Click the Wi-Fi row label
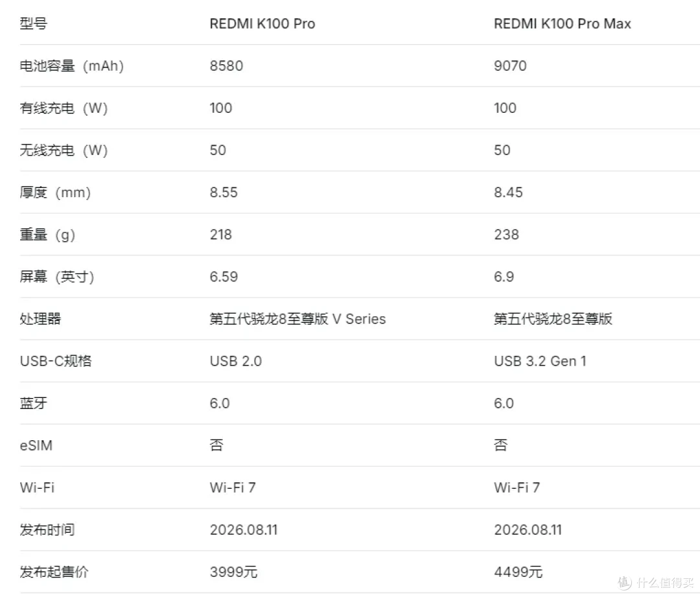 click(37, 487)
